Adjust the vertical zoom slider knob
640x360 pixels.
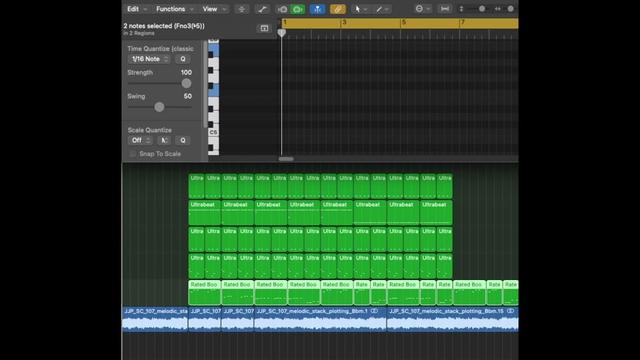pyautogui.click(x=482, y=9)
